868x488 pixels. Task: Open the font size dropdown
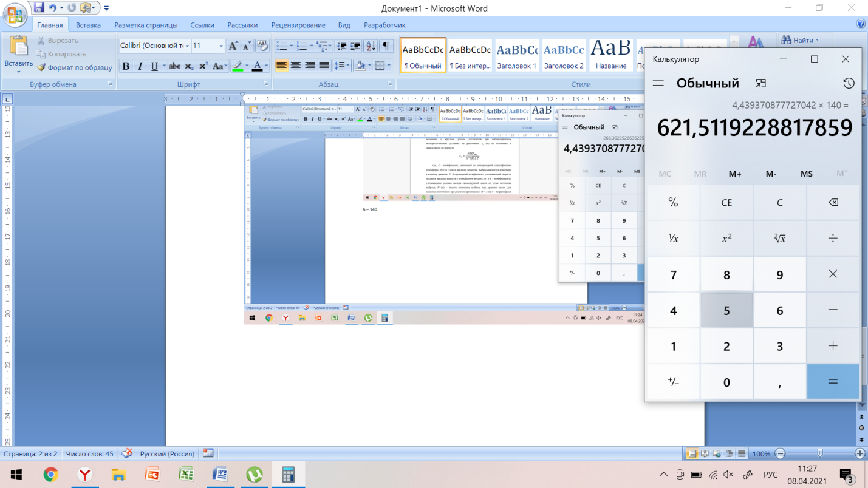coord(221,46)
